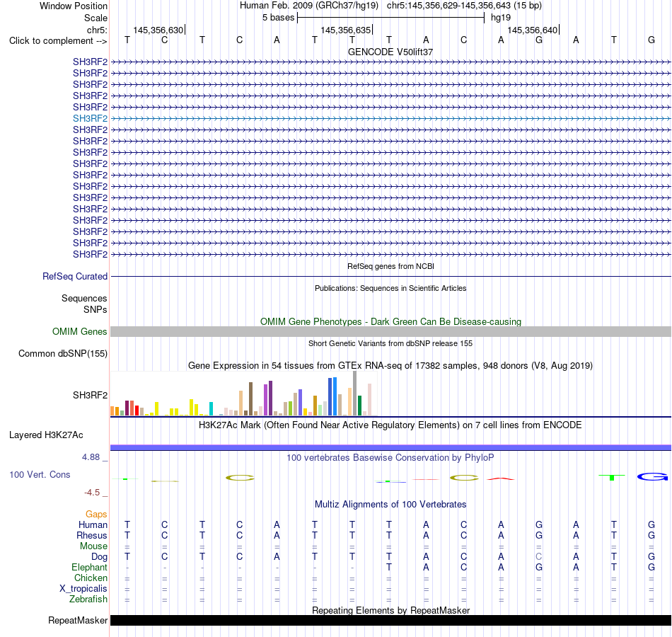Click the '5 bases' scale bar
Screen dimensions: 672x637
pos(390,18)
